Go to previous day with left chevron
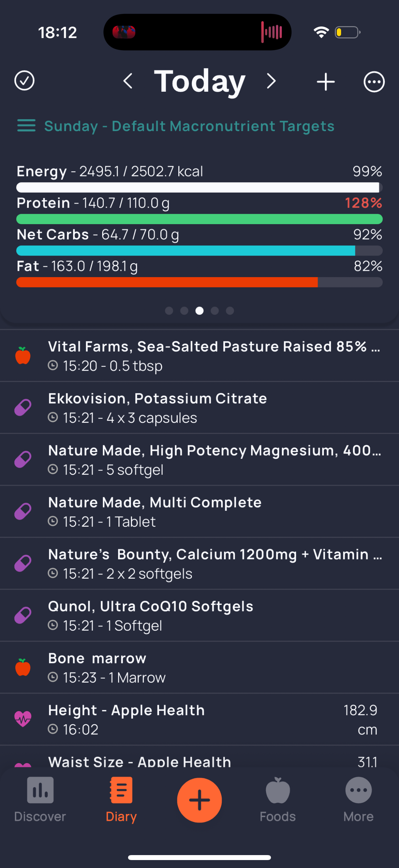This screenshot has height=868, width=399. [128, 81]
